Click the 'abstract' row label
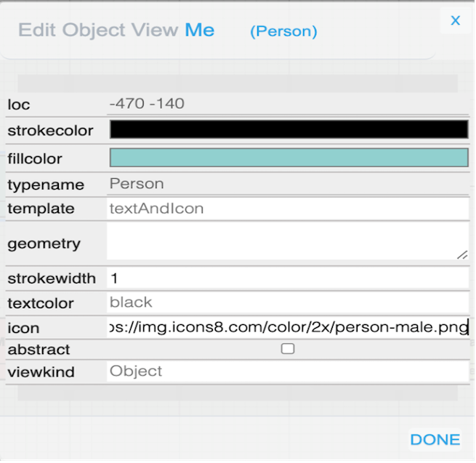Screen dimensions: 476x463 click(39, 350)
